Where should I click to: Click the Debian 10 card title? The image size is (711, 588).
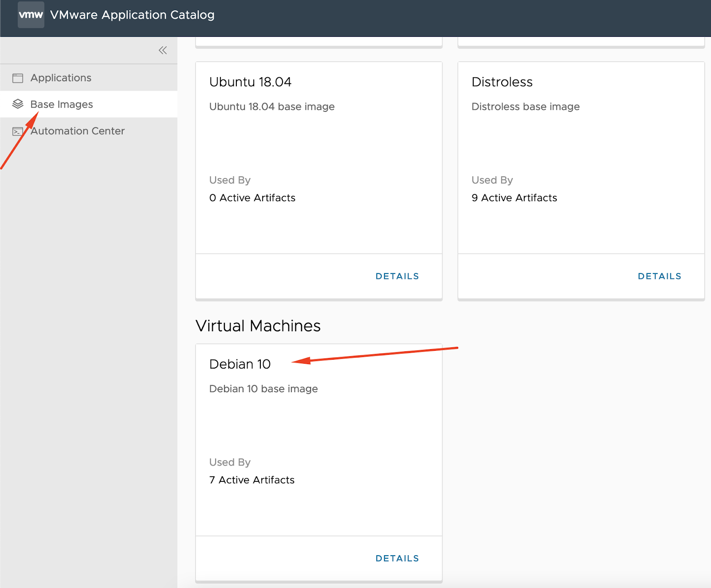(240, 364)
